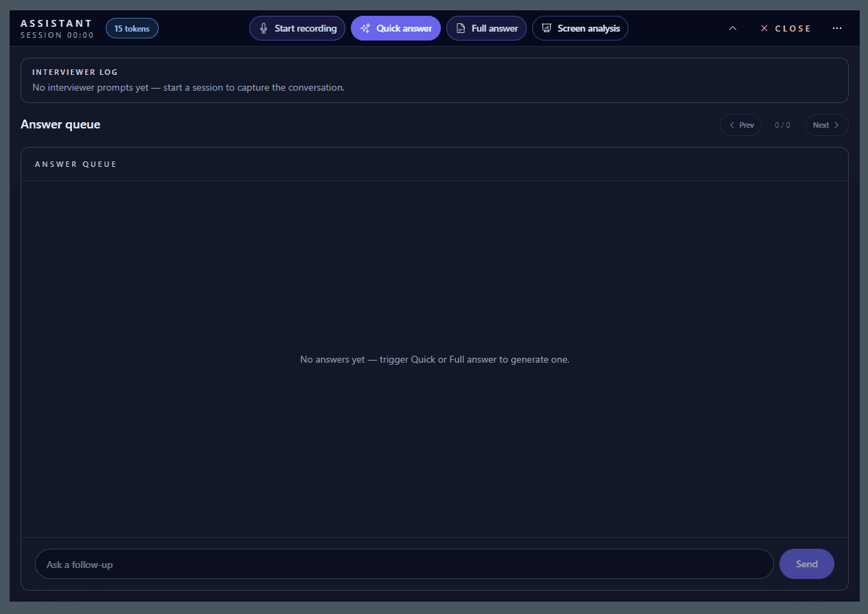The width and height of the screenshot is (868, 614).
Task: Switch on Screen analysis
Action: click(x=580, y=28)
